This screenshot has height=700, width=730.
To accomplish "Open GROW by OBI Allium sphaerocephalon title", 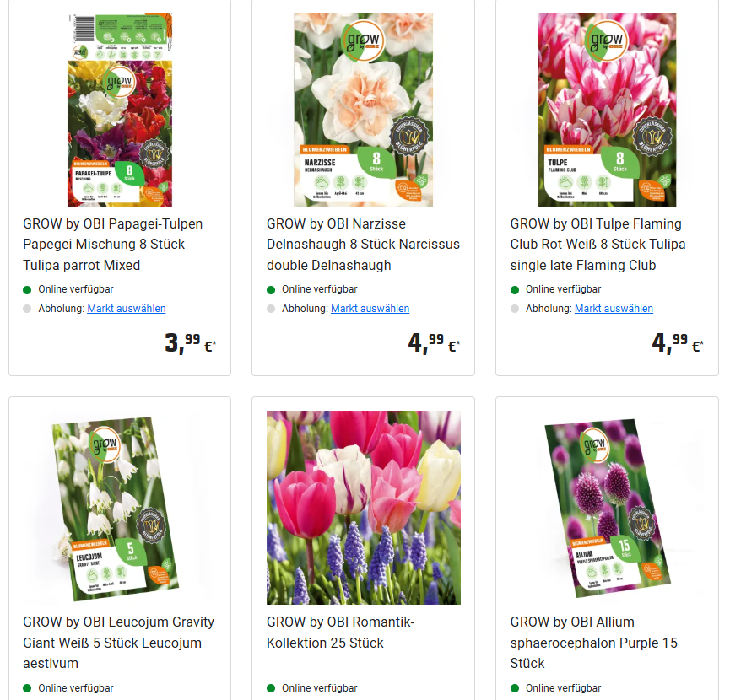I will 593,643.
